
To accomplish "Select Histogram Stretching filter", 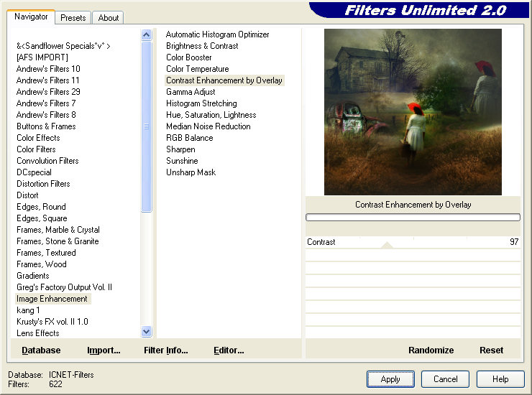I will [201, 103].
